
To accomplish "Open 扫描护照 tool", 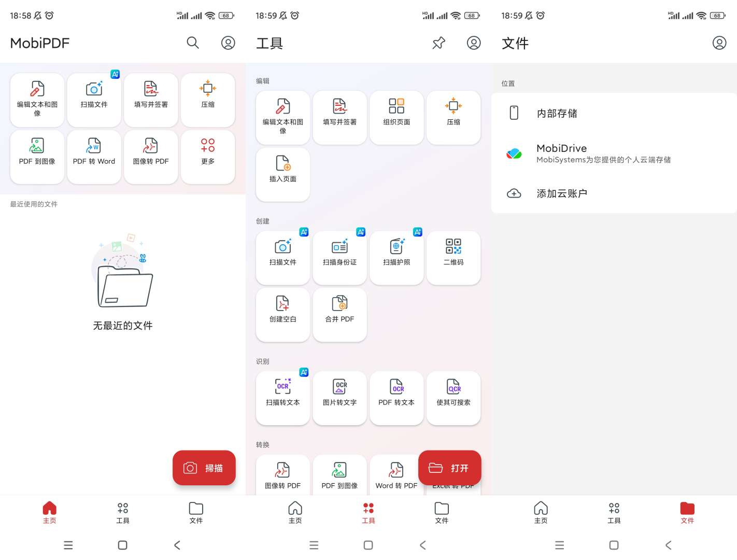I will tap(396, 258).
